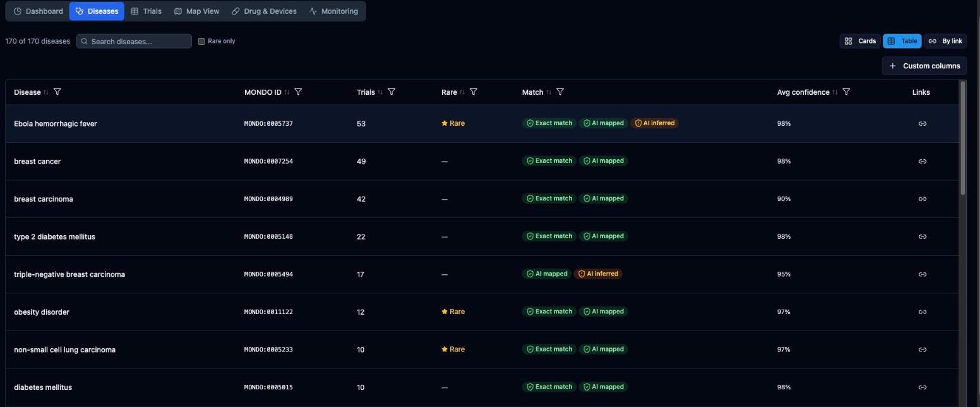Screen dimensions: 980x407
Task: Open filter for Avg confidence column
Action: pyautogui.click(x=847, y=92)
